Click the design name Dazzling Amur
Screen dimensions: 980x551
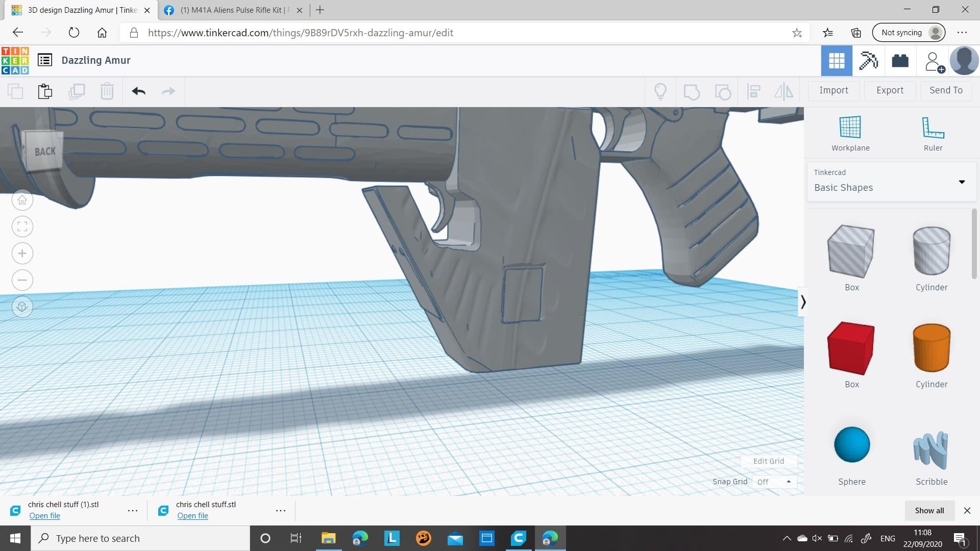[x=96, y=60]
